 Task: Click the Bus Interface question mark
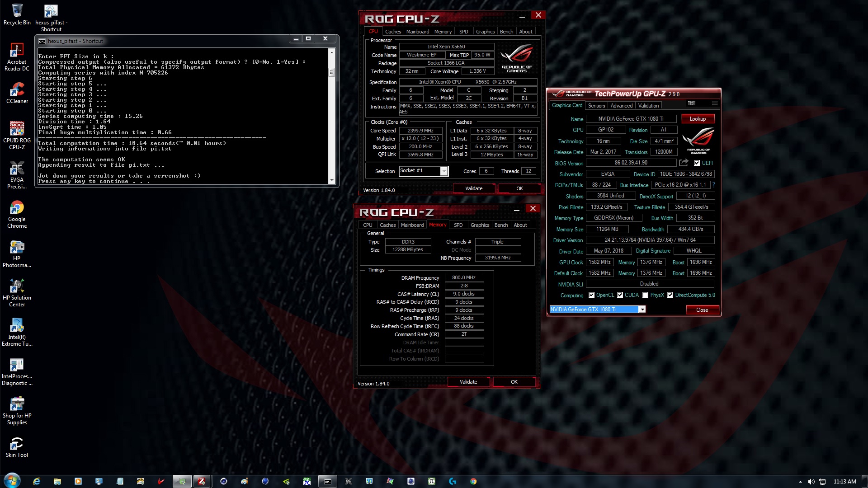click(x=714, y=185)
